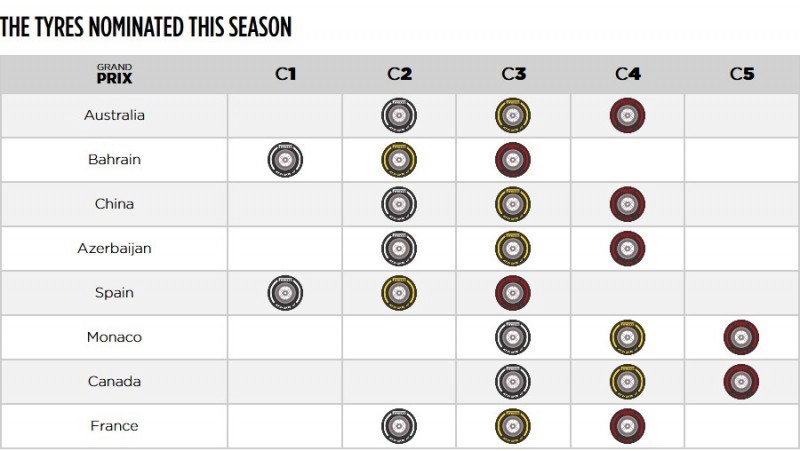800x451 pixels.
Task: Select the Azerbaijan row label
Action: [x=114, y=248]
